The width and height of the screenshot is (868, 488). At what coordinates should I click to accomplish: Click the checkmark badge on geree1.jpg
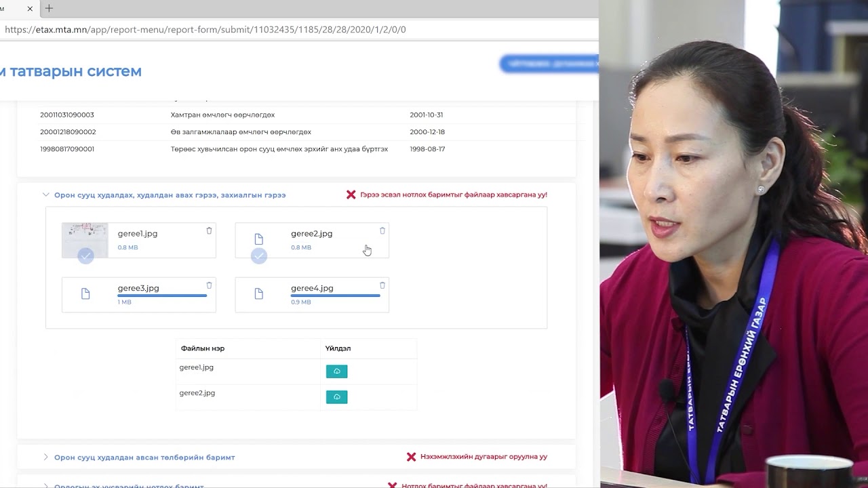pyautogui.click(x=85, y=256)
